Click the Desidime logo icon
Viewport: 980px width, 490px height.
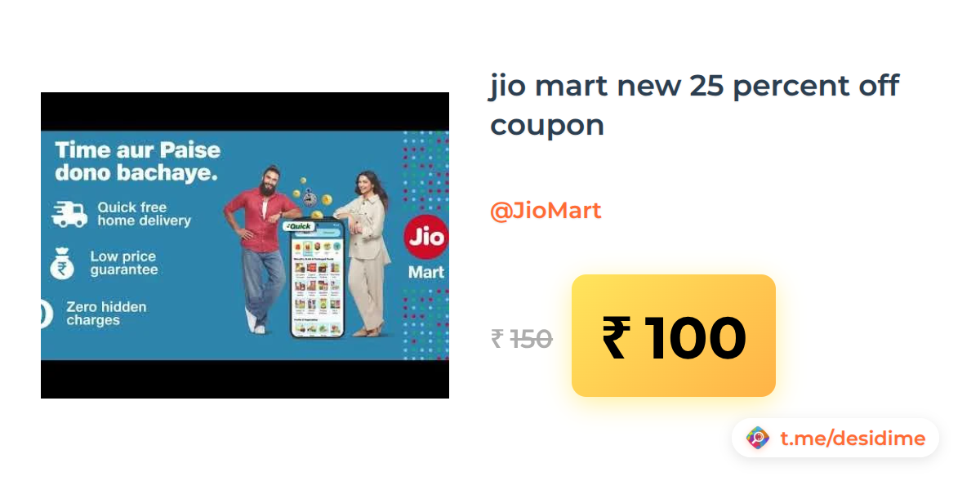pyautogui.click(x=758, y=439)
